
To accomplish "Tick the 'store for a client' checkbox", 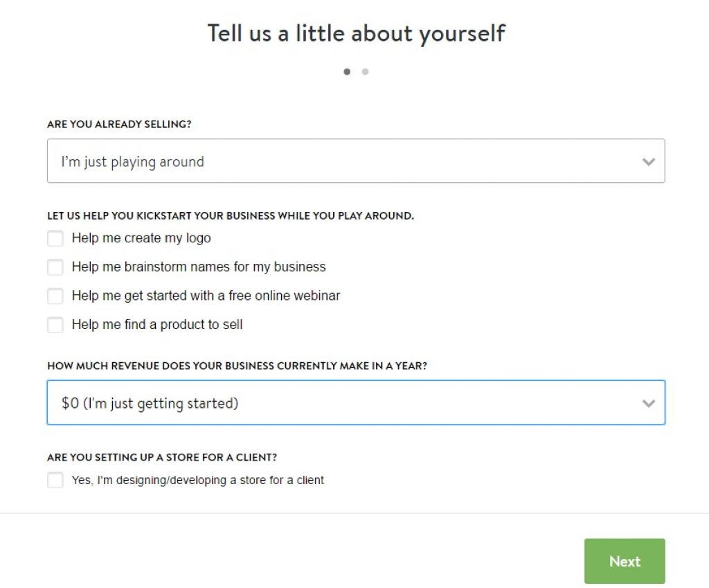I will 55,480.
